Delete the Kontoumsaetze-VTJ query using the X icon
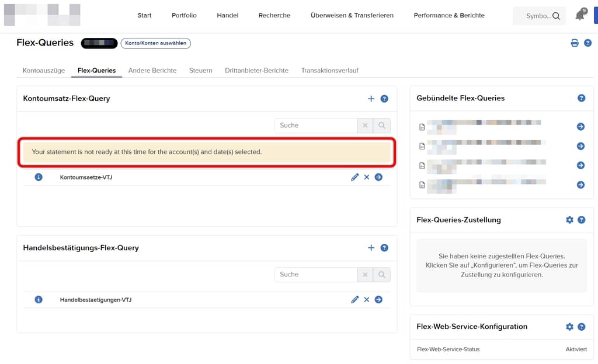 click(x=367, y=177)
